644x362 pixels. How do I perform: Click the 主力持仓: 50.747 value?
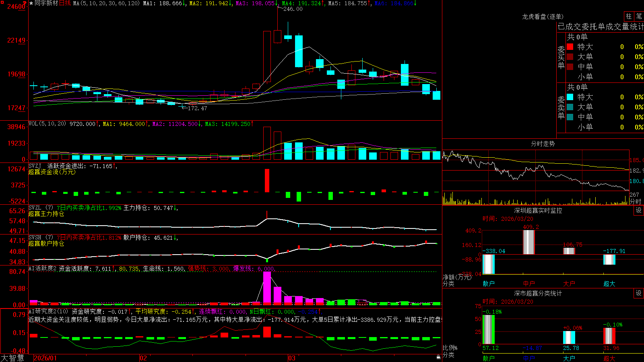point(148,208)
